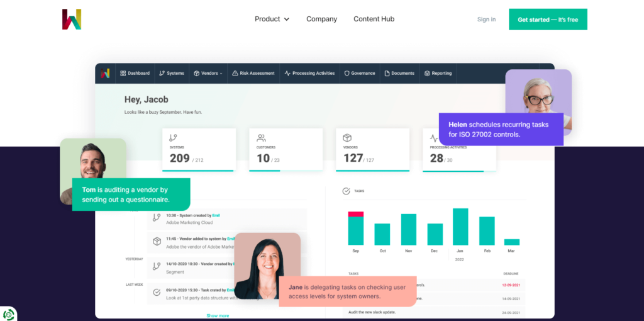Open the Governance tab

tap(360, 73)
